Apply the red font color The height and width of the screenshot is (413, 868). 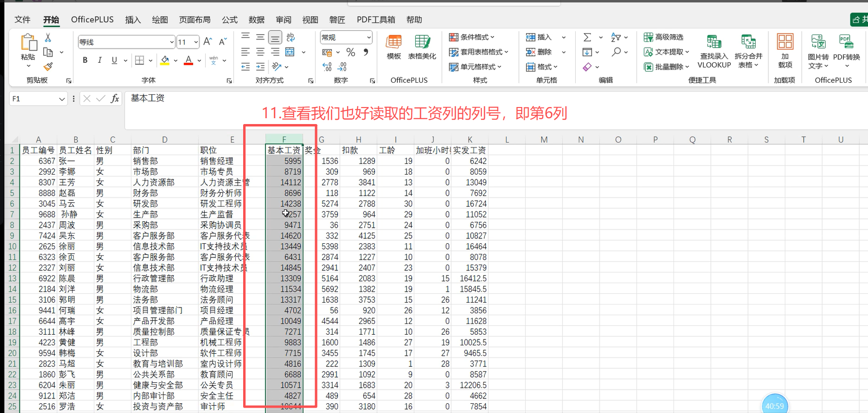pyautogui.click(x=189, y=60)
